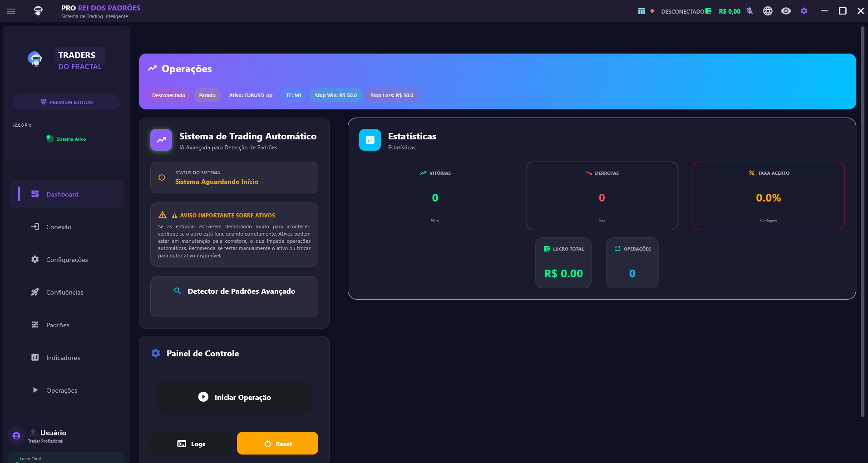The height and width of the screenshot is (463, 868).
Task: Open settings with the purple gear icon
Action: point(804,11)
